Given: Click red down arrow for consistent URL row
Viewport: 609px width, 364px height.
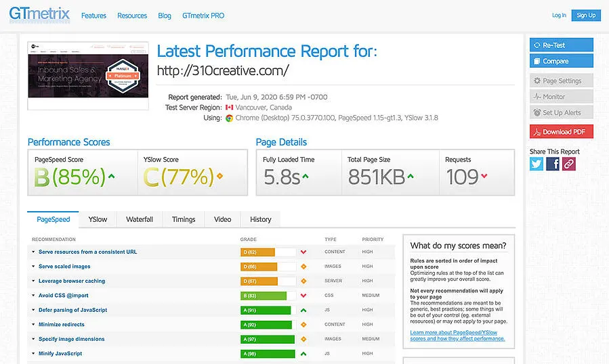Looking at the screenshot, I should [303, 252].
